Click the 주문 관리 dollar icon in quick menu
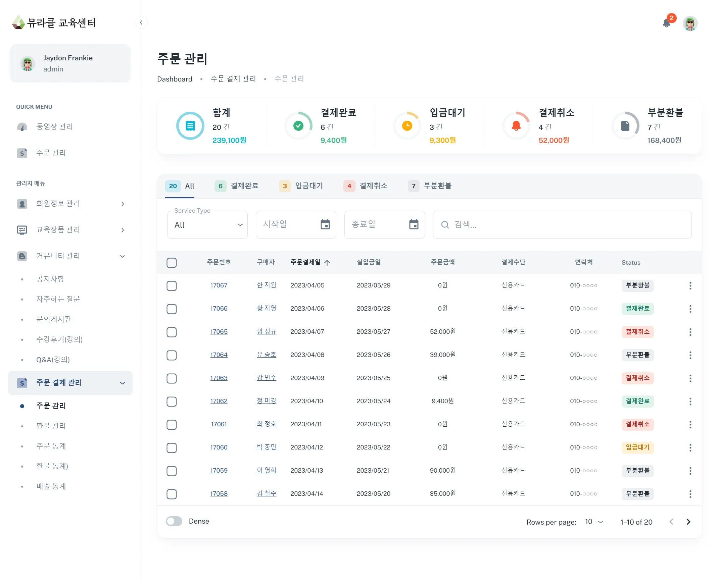 pos(22,153)
